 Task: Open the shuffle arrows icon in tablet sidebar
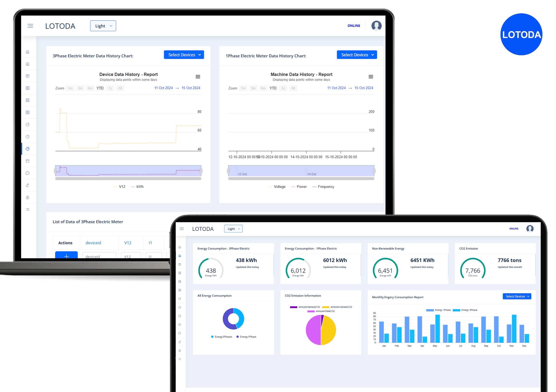[x=180, y=359]
